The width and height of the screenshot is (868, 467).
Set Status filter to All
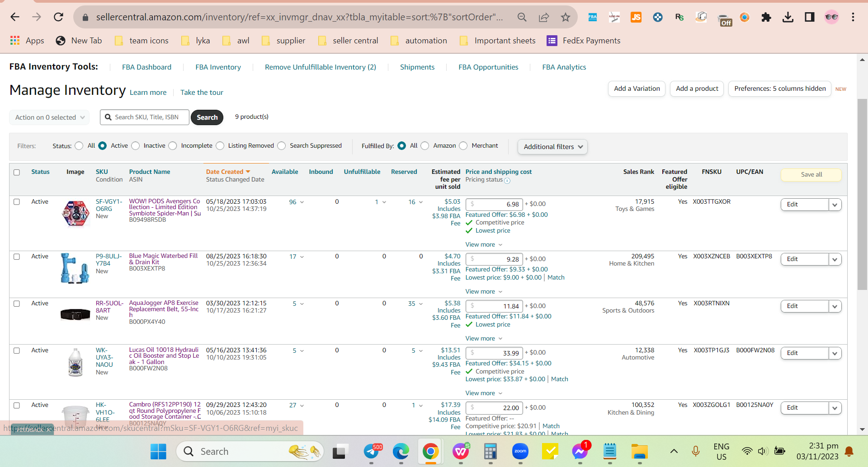coord(79,145)
